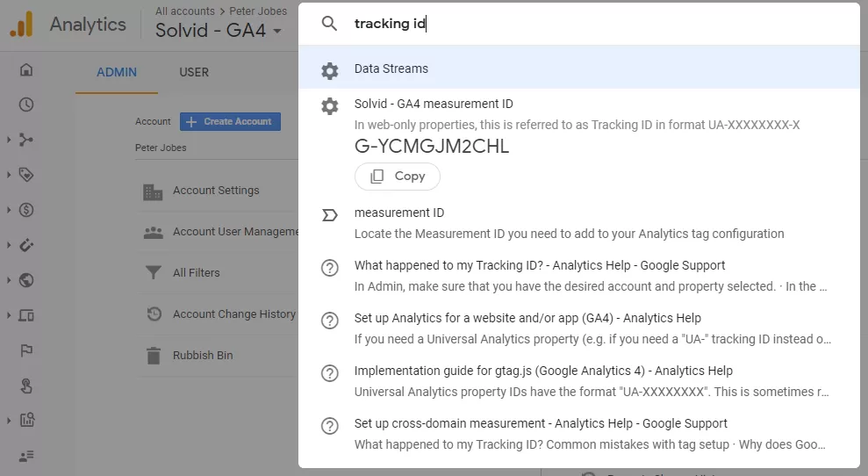
Task: Open the Account Change History item
Action: 233,314
